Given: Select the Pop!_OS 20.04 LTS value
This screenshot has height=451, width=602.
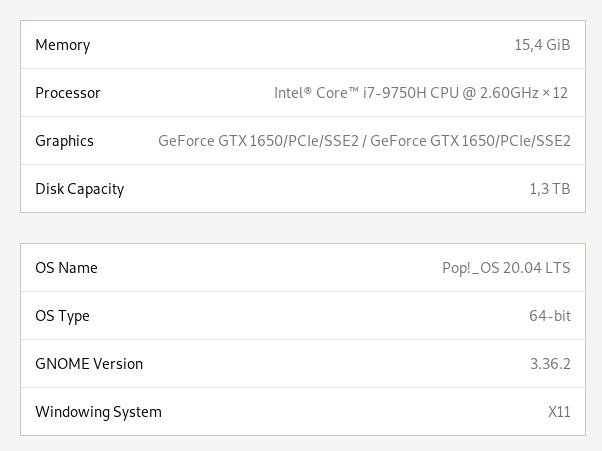Looking at the screenshot, I should [506, 268].
